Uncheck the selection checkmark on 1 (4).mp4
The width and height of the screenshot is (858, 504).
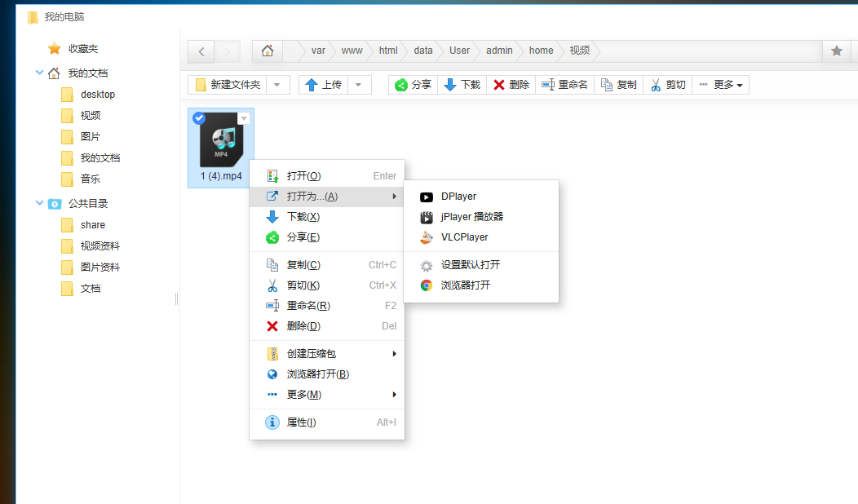[199, 118]
